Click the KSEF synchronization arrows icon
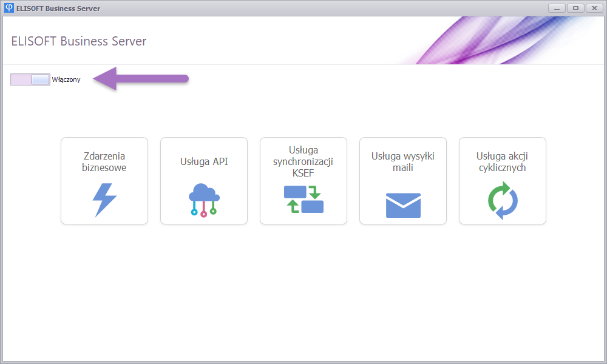Image resolution: width=607 pixels, height=364 pixels. 303,200
